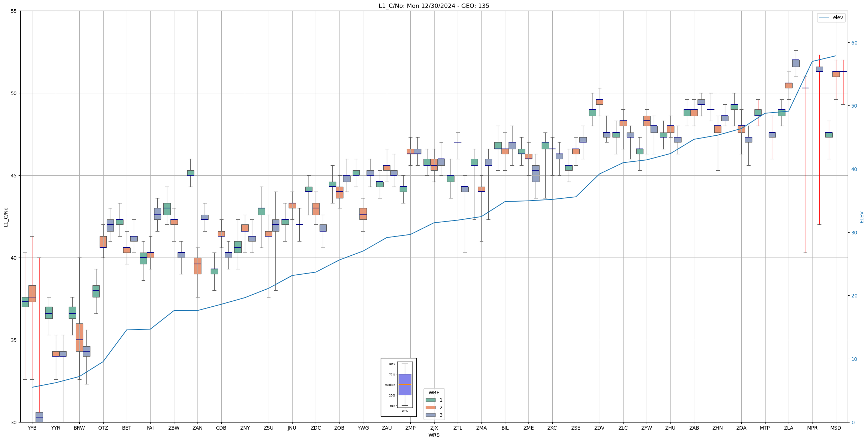Click the elev line legend entry

click(831, 17)
